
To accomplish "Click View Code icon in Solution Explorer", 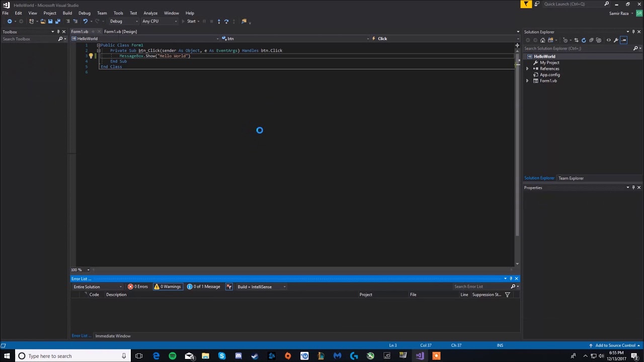I will pyautogui.click(x=609, y=40).
